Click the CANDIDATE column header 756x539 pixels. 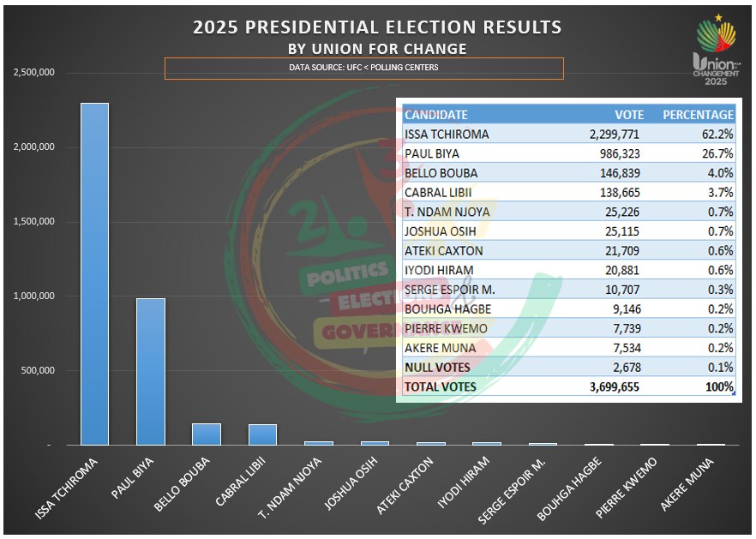click(435, 115)
